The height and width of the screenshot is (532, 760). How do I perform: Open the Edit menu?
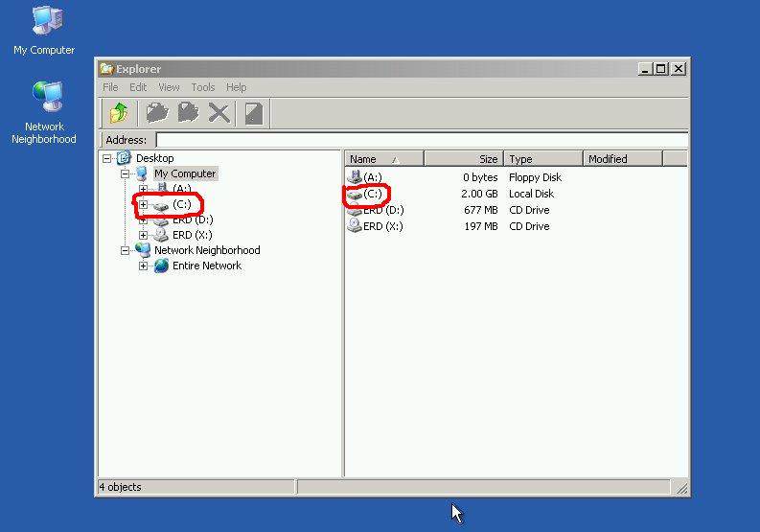tap(138, 87)
